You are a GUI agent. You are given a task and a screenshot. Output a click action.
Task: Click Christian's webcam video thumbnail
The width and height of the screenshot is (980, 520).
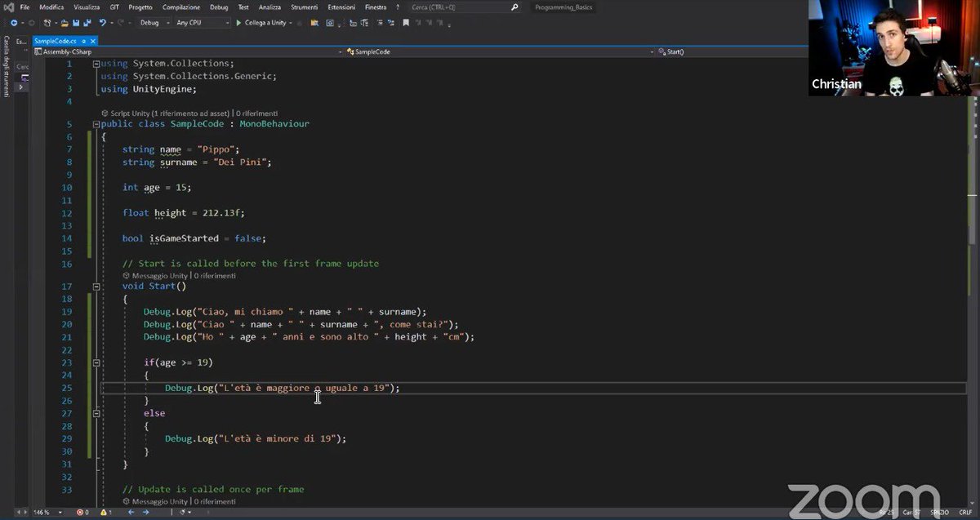pyautogui.click(x=893, y=48)
